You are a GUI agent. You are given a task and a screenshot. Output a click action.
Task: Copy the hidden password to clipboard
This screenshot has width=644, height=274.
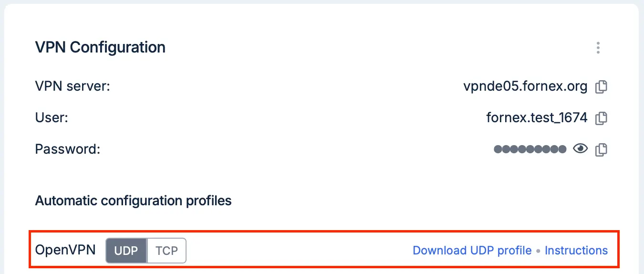pos(602,149)
